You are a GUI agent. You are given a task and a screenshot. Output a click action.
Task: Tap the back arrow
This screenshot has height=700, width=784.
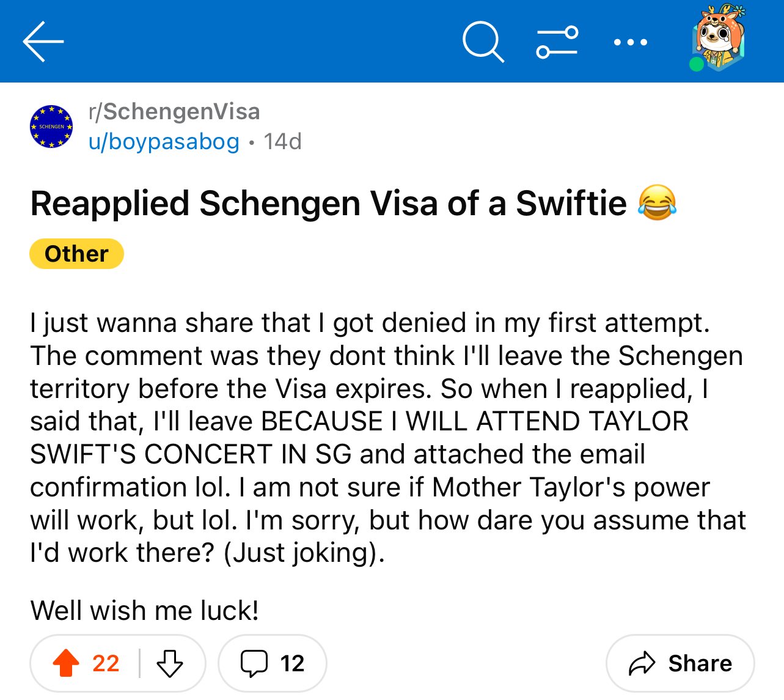click(x=43, y=42)
